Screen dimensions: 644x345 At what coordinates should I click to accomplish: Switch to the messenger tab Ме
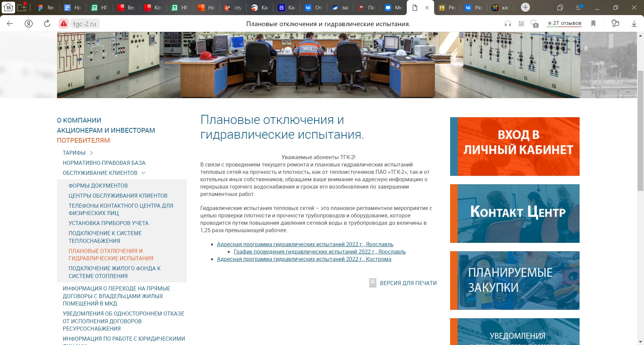coord(393,7)
